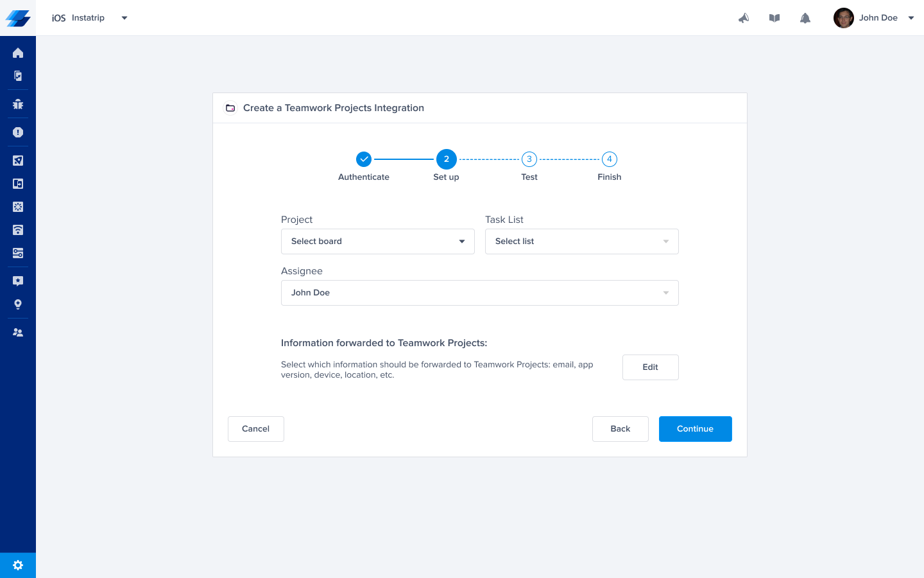Open the John Doe account menu arrow
Image resolution: width=924 pixels, height=578 pixels.
(911, 18)
